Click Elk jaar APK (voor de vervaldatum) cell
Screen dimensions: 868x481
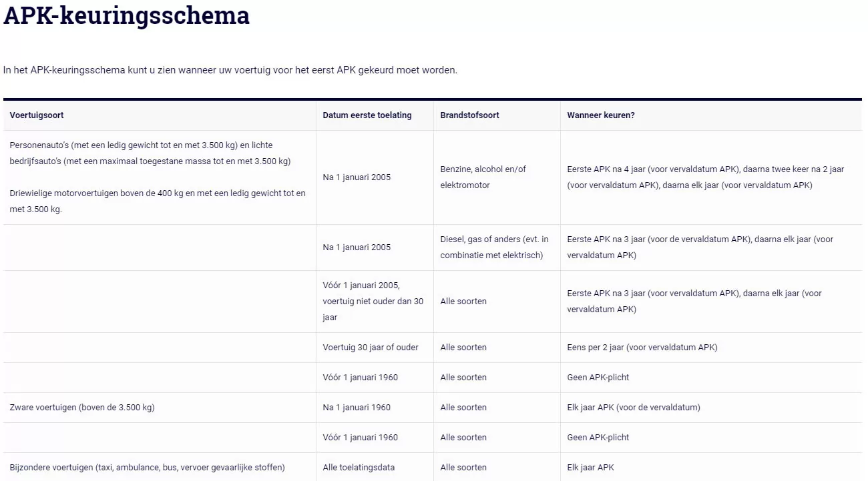(x=633, y=408)
